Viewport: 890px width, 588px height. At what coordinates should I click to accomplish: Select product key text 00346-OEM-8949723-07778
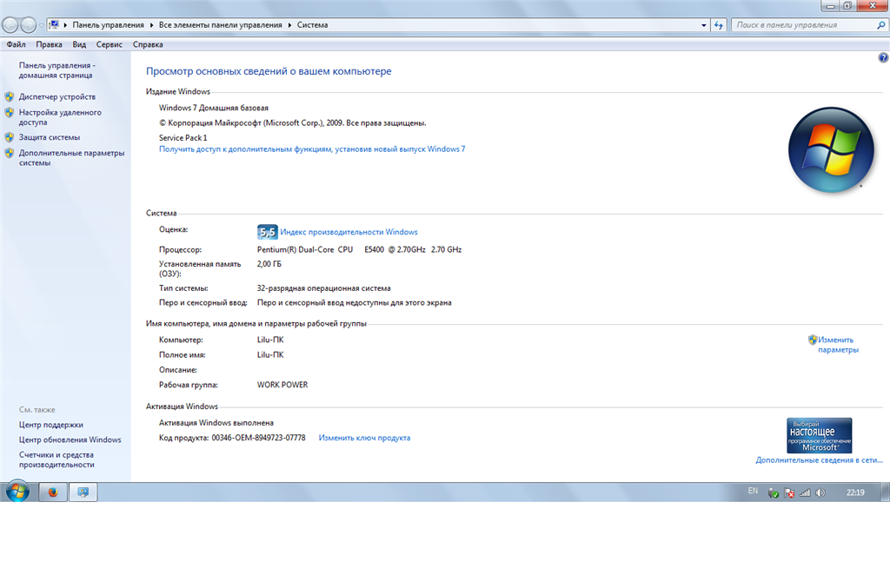[258, 438]
